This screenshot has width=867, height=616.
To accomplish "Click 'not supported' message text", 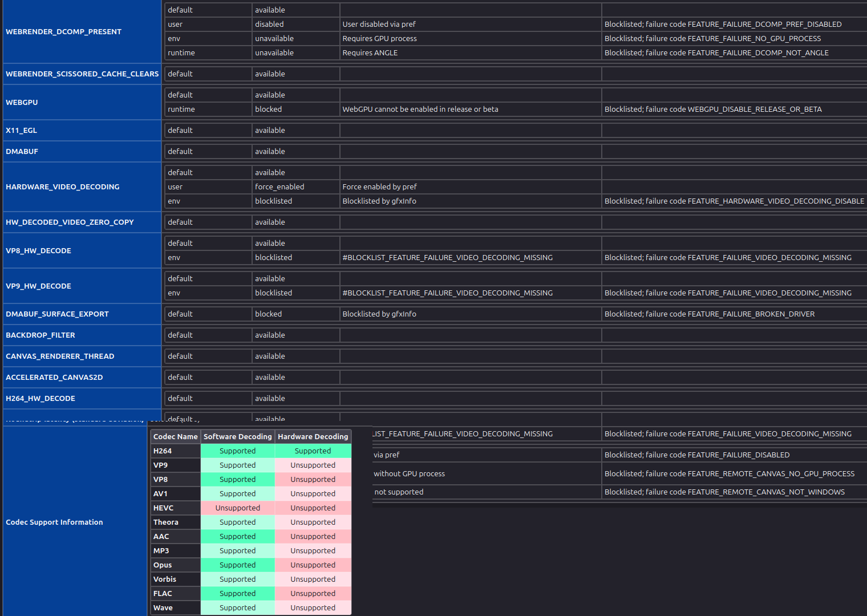I will pyautogui.click(x=399, y=492).
